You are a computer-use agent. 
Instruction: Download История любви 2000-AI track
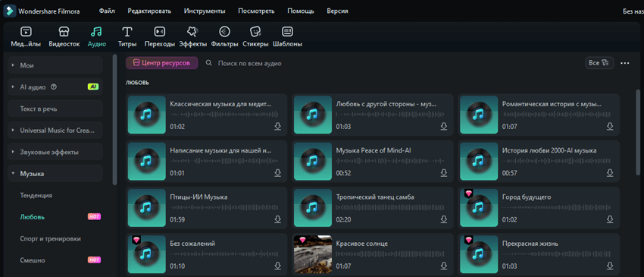coord(610,173)
